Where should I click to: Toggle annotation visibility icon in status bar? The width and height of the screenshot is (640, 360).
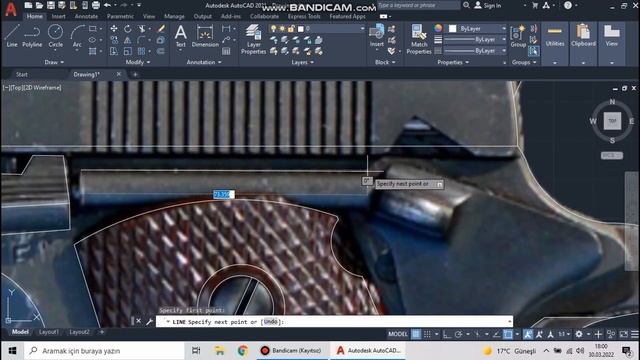527,334
